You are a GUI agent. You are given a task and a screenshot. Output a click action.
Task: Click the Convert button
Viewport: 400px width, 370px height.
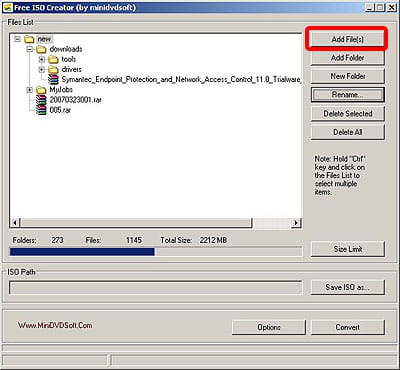348,327
